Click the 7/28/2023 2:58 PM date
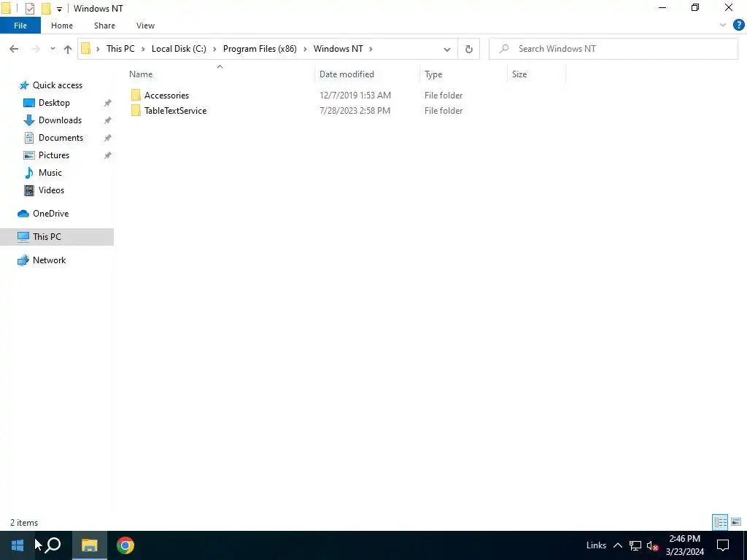Viewport: 747px width, 560px height. pyautogui.click(x=355, y=111)
